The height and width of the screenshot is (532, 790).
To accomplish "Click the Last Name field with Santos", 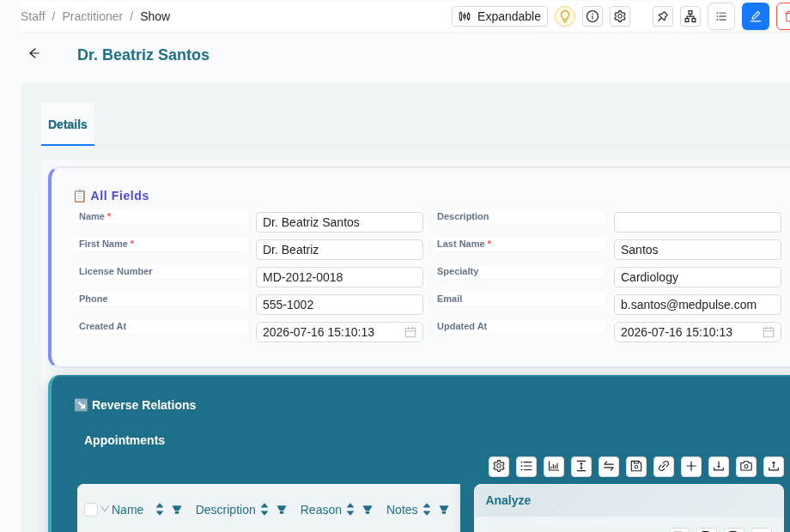I will pyautogui.click(x=697, y=250).
